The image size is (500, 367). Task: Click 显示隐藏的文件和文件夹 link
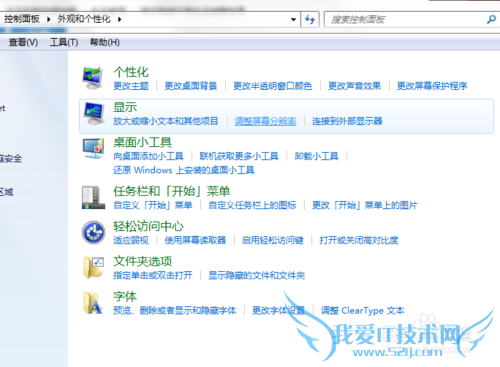[257, 275]
